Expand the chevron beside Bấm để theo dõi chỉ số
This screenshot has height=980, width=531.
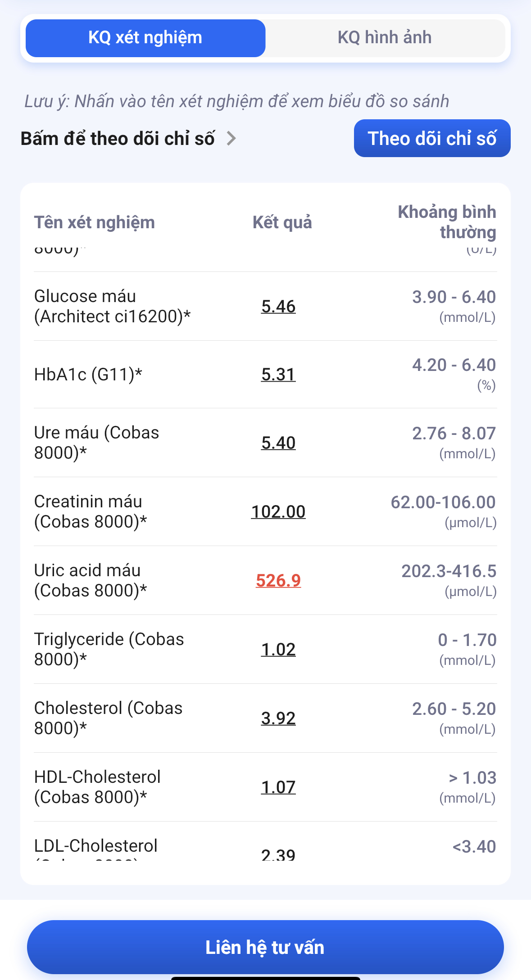pyautogui.click(x=231, y=139)
